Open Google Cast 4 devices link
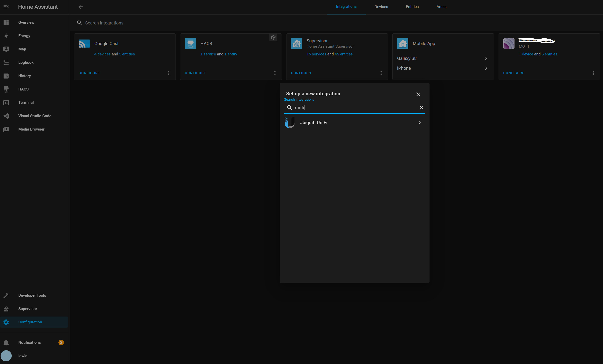 (102, 54)
